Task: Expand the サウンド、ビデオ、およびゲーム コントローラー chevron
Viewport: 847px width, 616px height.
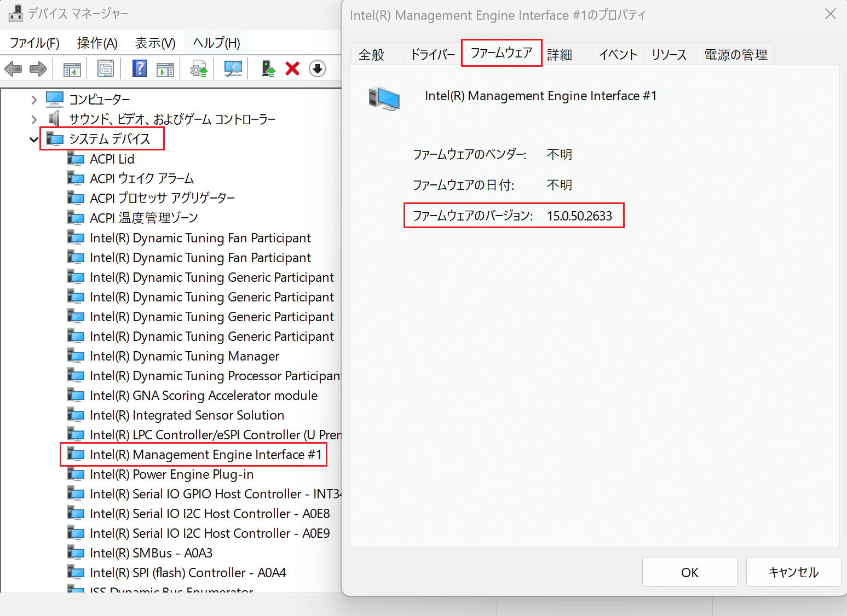Action: pyautogui.click(x=34, y=119)
